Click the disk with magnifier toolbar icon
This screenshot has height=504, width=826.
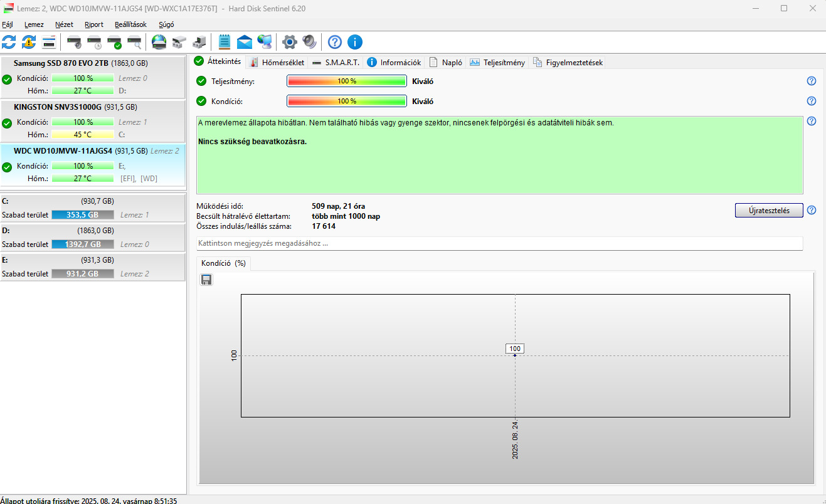(134, 43)
